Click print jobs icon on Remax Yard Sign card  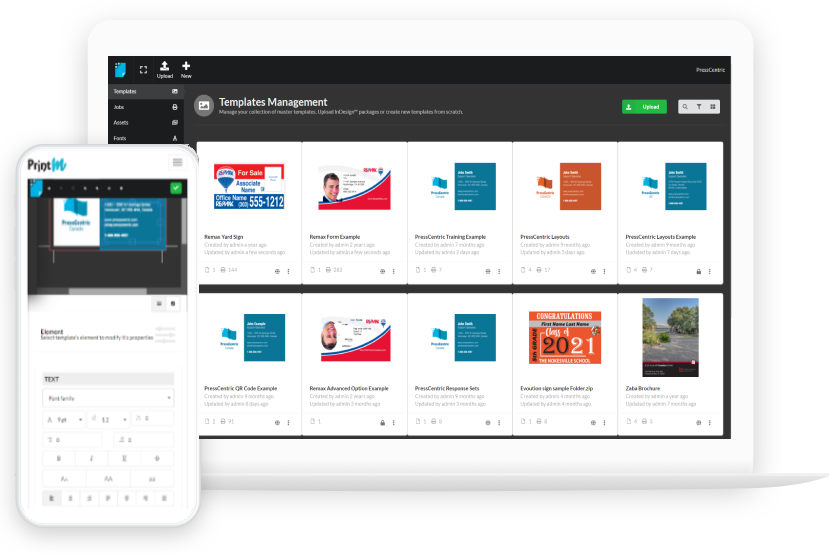tap(223, 270)
